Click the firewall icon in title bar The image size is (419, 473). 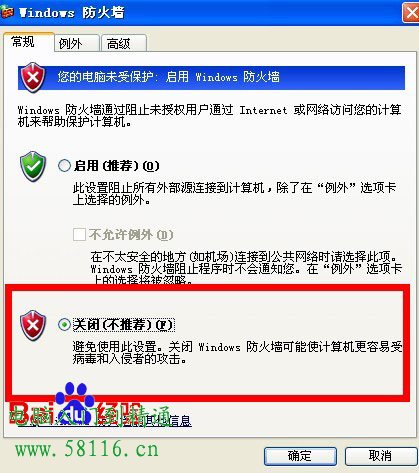[x=7, y=12]
